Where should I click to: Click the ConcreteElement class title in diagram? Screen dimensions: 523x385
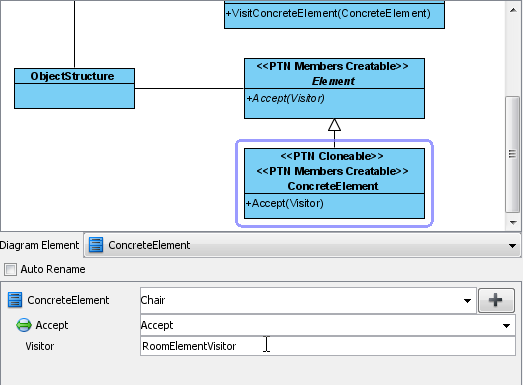pyautogui.click(x=333, y=186)
